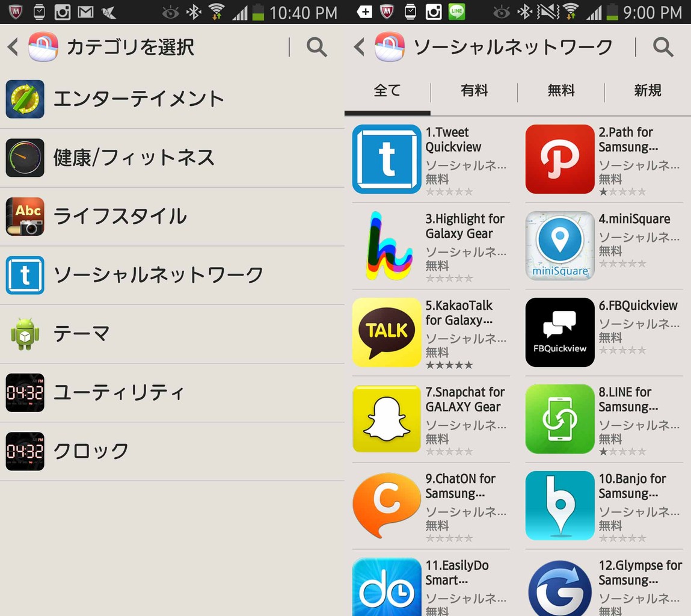Viewport: 691px width, 616px height.
Task: Tap back arrow on category selection screen
Action: (13, 47)
